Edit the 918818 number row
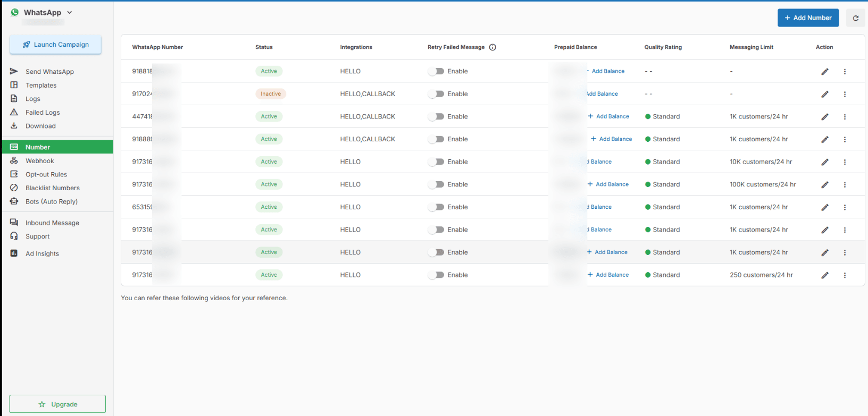 824,71
